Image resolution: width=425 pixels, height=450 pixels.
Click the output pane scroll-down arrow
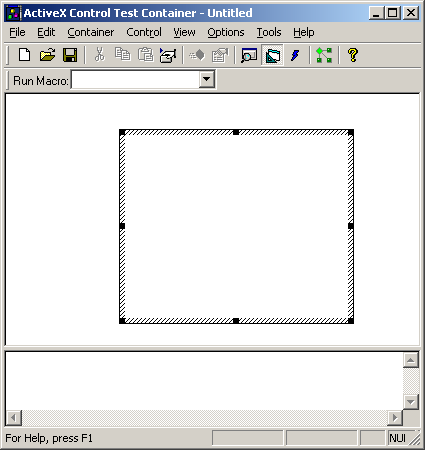pos(411,402)
